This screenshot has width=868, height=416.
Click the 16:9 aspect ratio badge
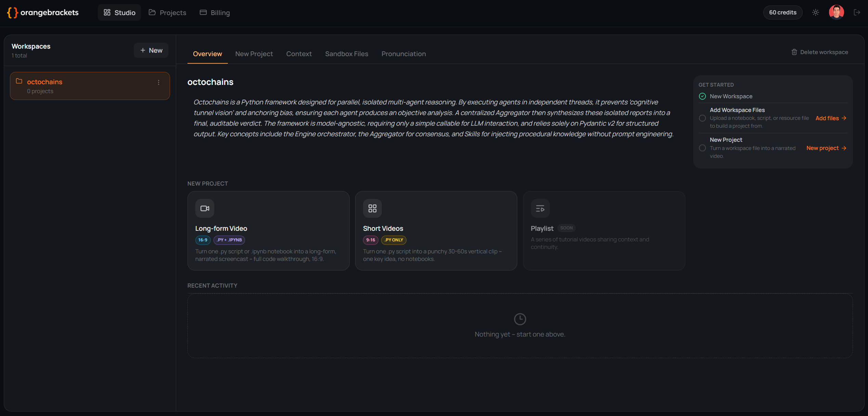click(x=203, y=240)
